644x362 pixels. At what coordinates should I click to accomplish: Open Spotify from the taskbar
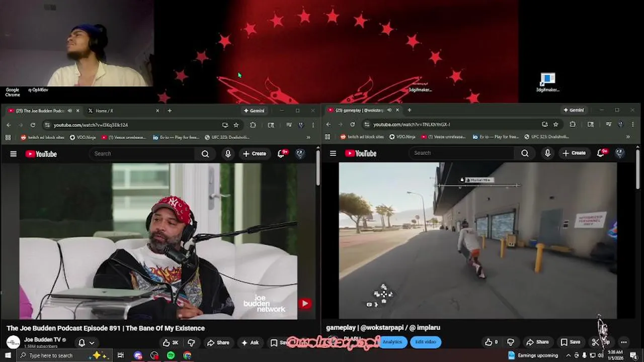click(x=171, y=355)
